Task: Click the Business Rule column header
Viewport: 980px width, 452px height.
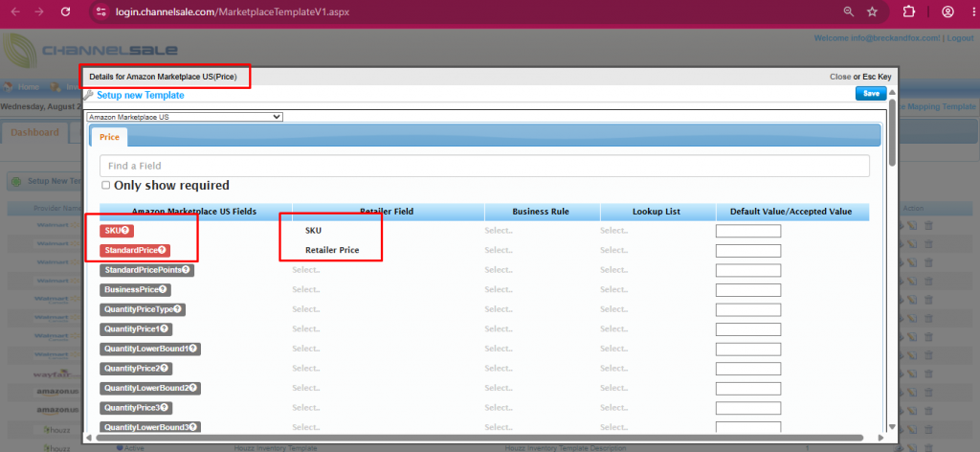Action: (x=541, y=212)
